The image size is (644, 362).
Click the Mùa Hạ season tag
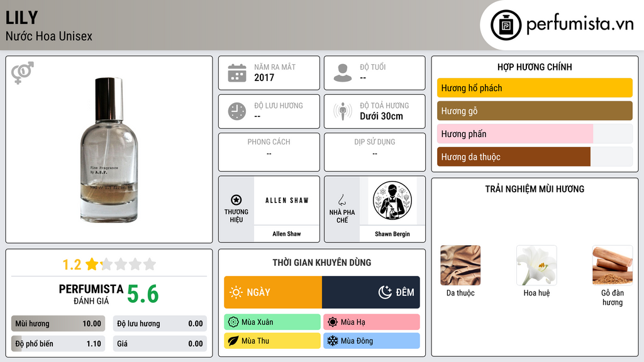pos(372,322)
